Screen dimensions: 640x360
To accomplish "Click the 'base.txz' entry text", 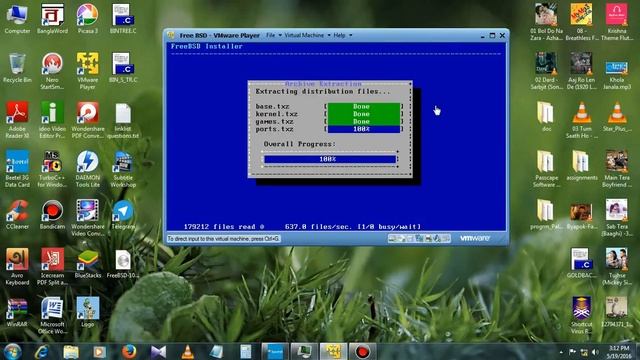I will 272,107.
